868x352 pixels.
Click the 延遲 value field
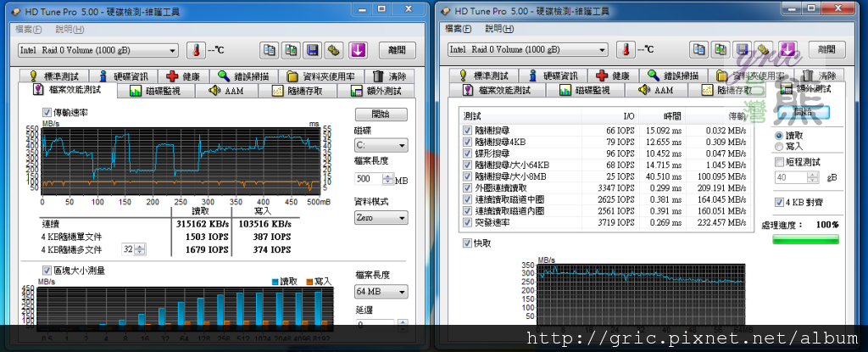[x=374, y=324]
